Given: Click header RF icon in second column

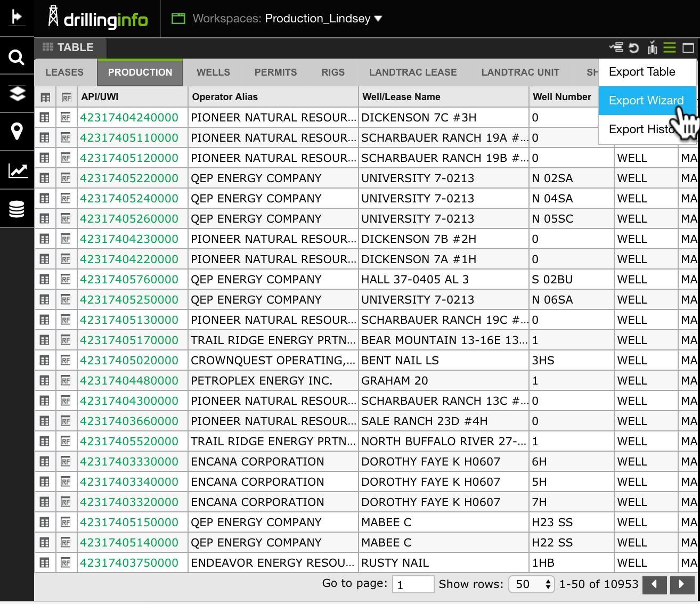Looking at the screenshot, I should pos(67,97).
